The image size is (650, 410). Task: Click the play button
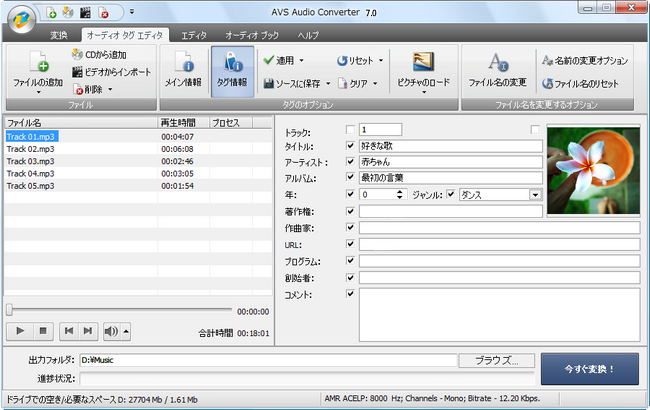(20, 331)
